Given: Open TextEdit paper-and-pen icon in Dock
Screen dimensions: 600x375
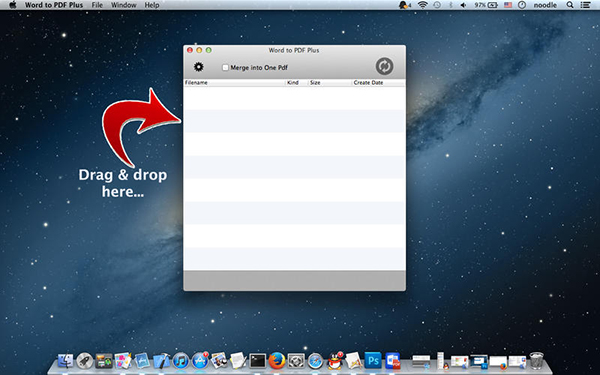Looking at the screenshot, I should point(238,360).
